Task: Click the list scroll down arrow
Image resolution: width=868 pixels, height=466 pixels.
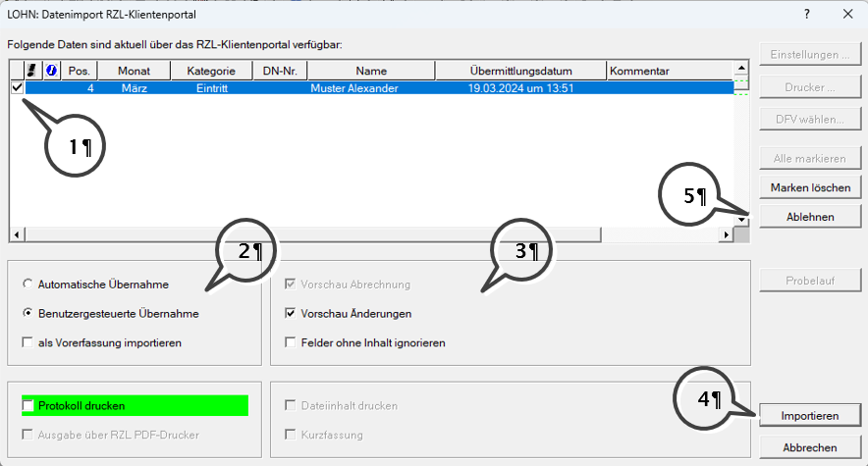Action: coord(742,221)
